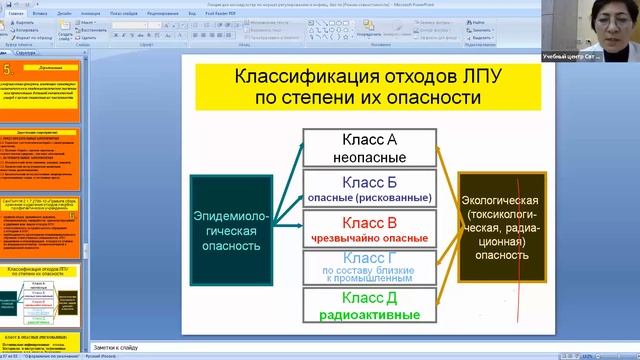Click Русский (Россия) language in status bar
The image size is (640, 360).
(100, 357)
